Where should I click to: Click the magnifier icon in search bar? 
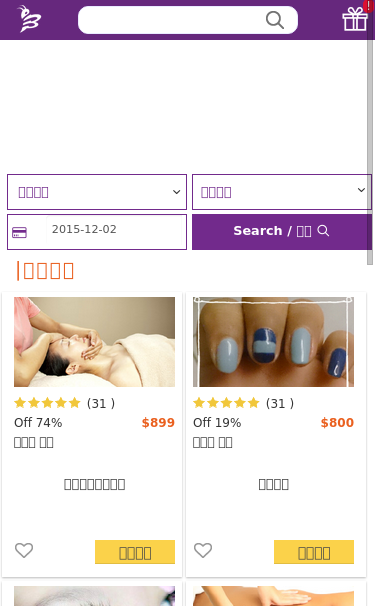point(275,20)
